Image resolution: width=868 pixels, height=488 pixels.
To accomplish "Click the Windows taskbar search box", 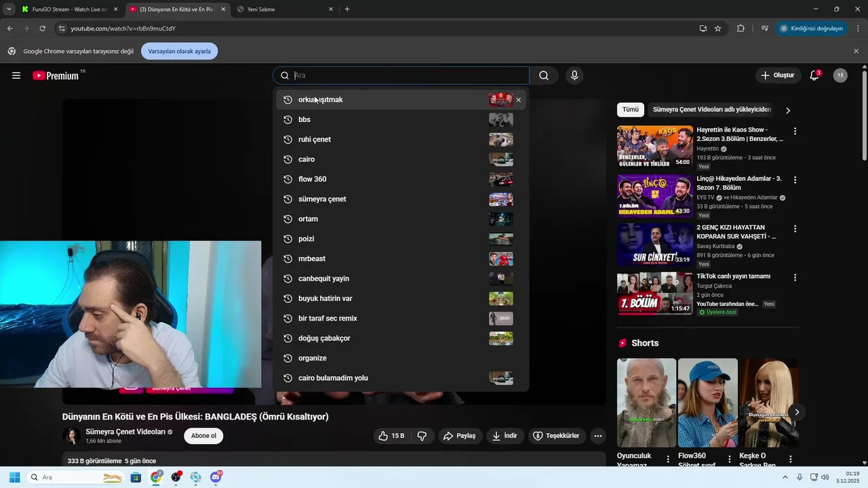I will tap(75, 477).
